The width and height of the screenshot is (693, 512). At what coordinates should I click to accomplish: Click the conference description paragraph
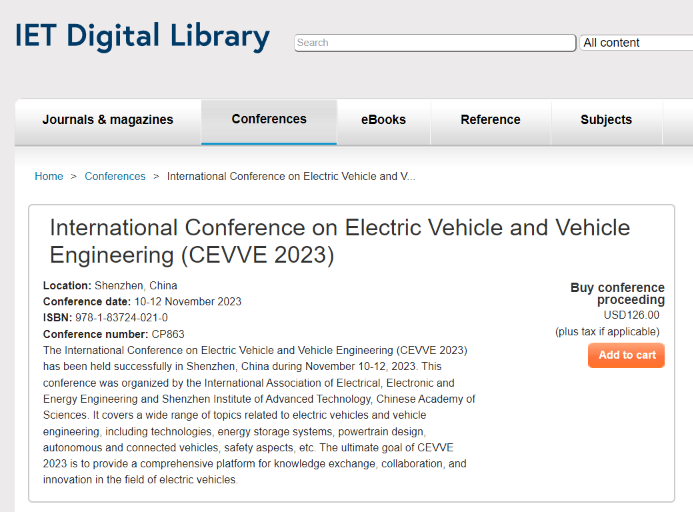(x=258, y=415)
